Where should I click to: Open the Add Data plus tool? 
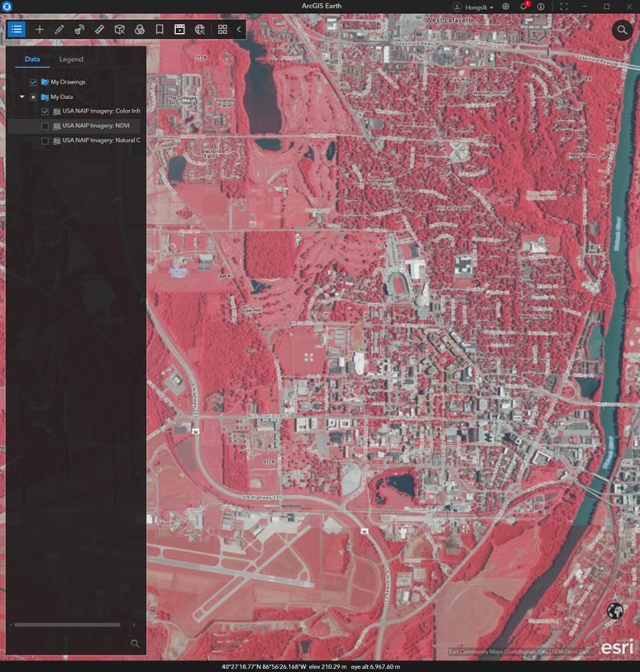pyautogui.click(x=40, y=30)
